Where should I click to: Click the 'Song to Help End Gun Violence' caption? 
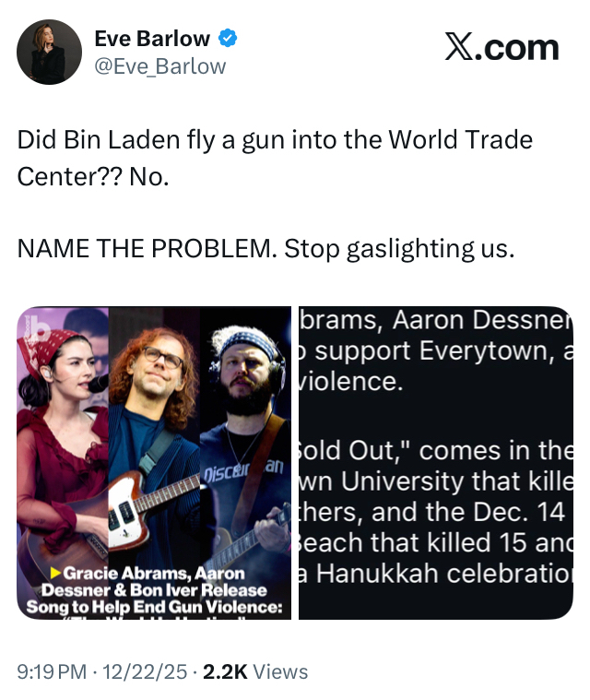pos(155,607)
